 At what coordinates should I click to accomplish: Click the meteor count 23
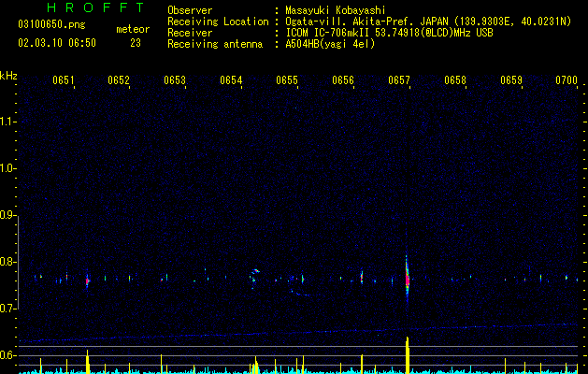click(136, 43)
